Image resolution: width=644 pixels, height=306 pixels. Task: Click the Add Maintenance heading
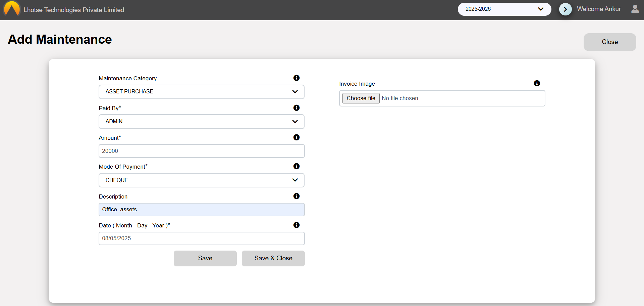coord(60,39)
